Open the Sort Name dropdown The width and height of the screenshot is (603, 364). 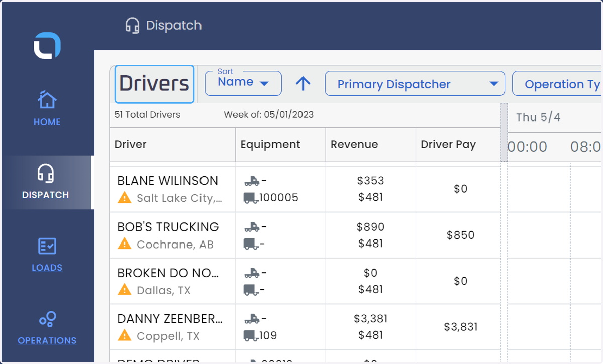click(x=243, y=83)
